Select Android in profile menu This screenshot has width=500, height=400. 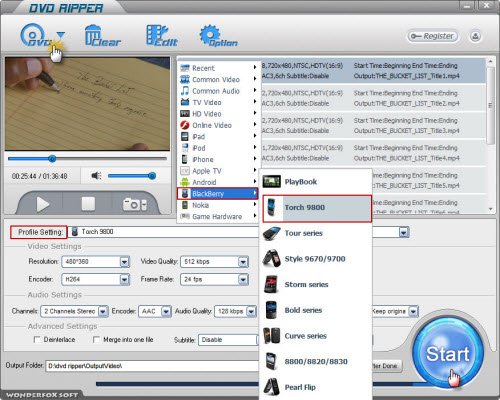point(219,182)
